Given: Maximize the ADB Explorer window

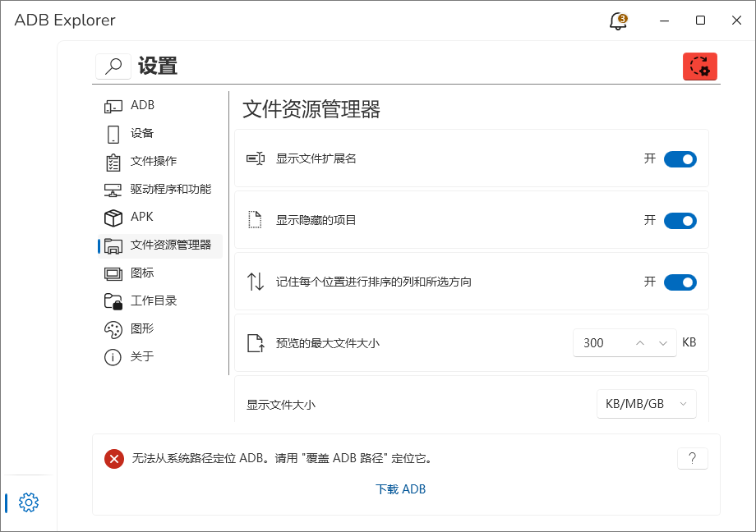Looking at the screenshot, I should click(701, 21).
